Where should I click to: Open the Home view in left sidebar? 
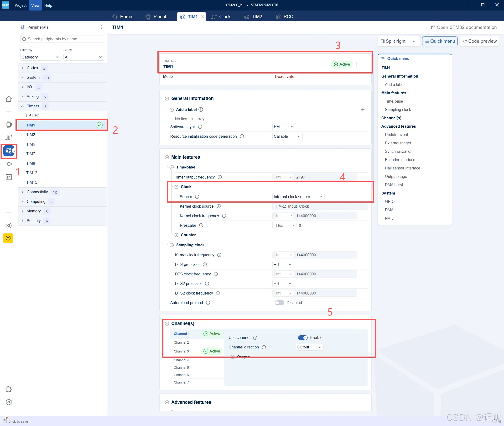pyautogui.click(x=9, y=99)
